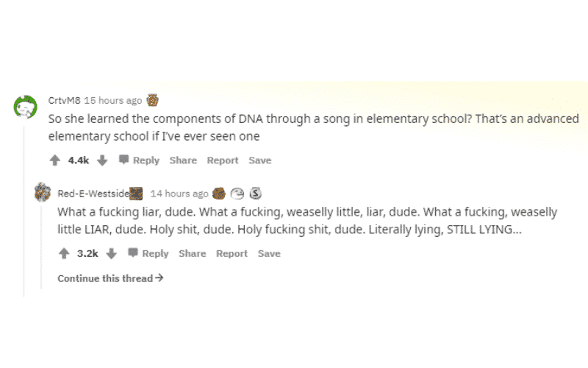Downvote Red-E-Westside's reply
The image size is (588, 368).
[x=112, y=253]
